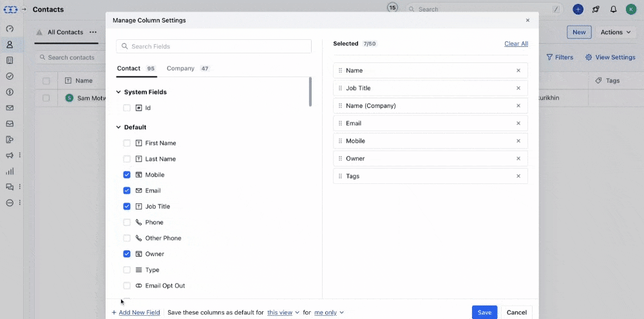The height and width of the screenshot is (319, 644).
Task: Open the inbox tray icon in sidebar
Action: (x=10, y=124)
